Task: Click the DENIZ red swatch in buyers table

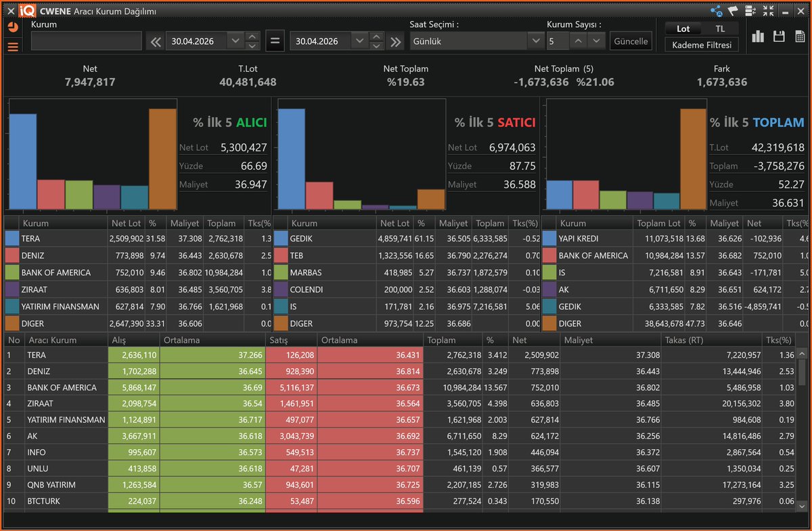Action: coord(12,256)
